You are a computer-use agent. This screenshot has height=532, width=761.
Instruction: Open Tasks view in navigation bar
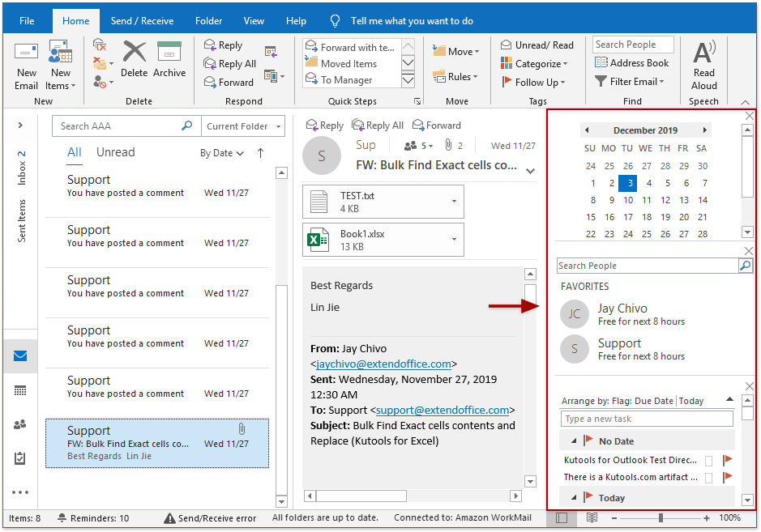tap(20, 458)
